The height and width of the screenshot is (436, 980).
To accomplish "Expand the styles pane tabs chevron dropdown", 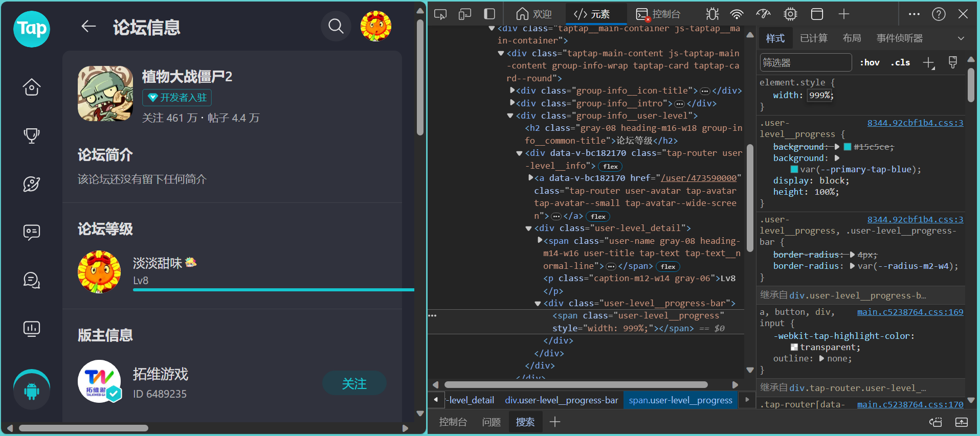I will [x=961, y=38].
